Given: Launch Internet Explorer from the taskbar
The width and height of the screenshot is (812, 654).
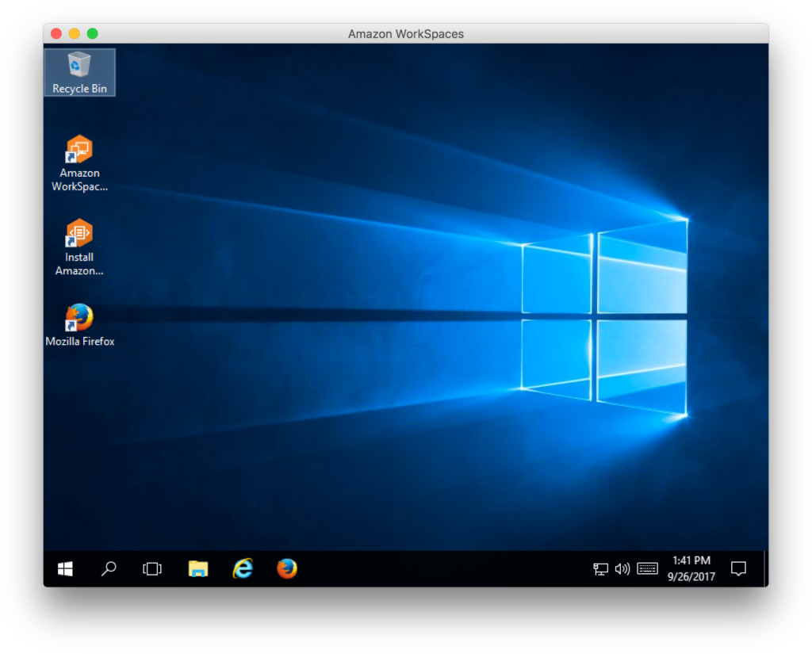Looking at the screenshot, I should (243, 568).
